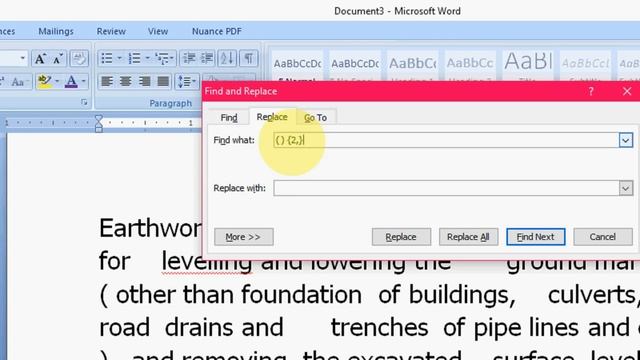Screen dimensions: 640x360
Task: Click the text highlight color icon
Action: [x=44, y=81]
